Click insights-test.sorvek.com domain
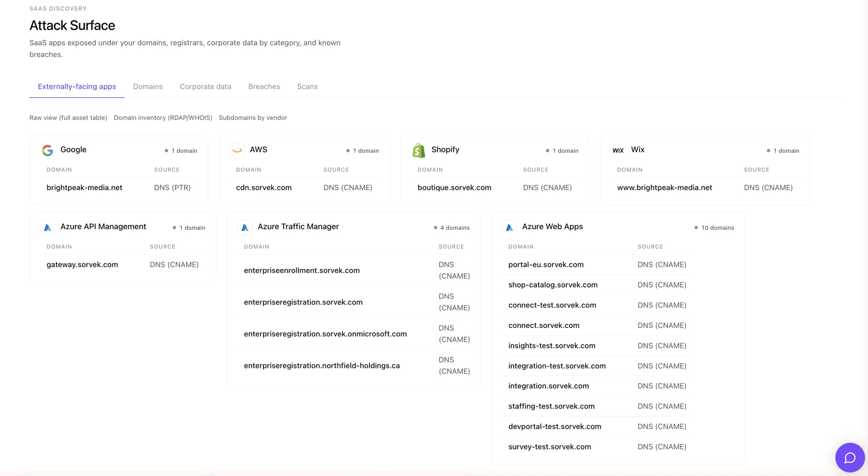Screen dimensions: 868x476 pos(552,345)
